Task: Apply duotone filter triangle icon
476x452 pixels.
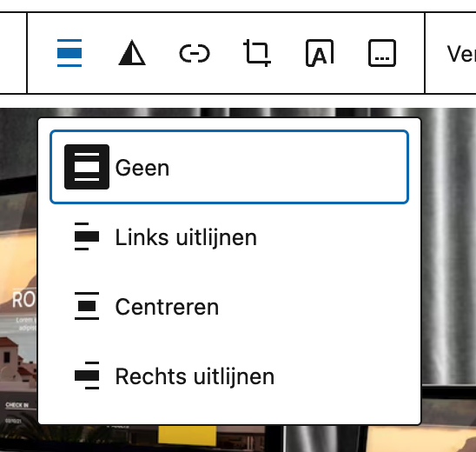Action: coord(132,53)
